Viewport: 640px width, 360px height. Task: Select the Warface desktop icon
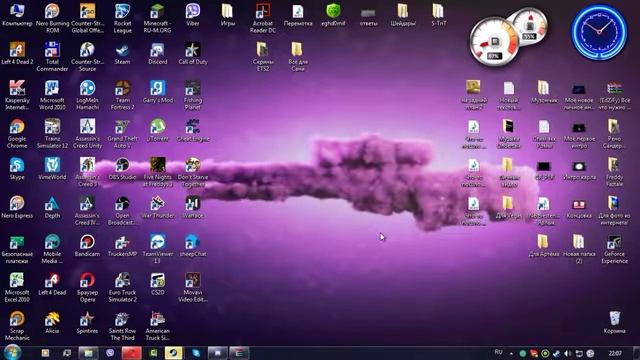click(193, 207)
